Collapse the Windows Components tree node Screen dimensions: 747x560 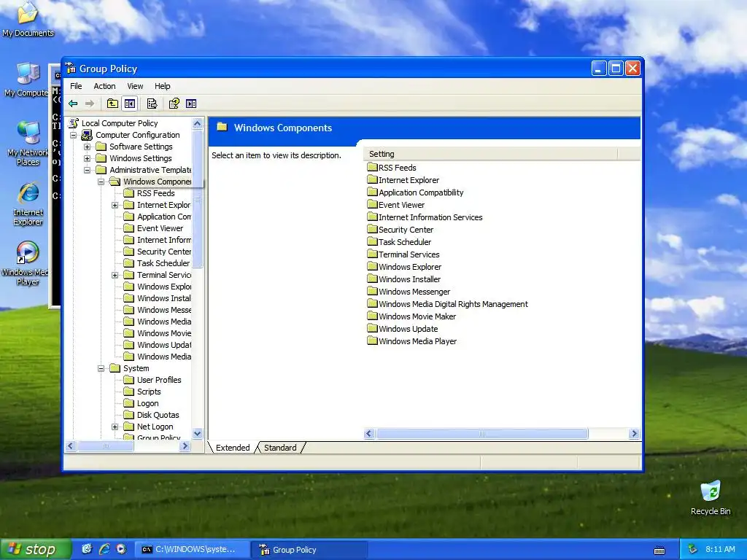pos(101,182)
